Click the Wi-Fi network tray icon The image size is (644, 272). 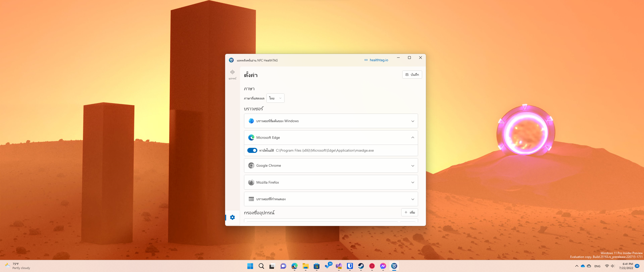pyautogui.click(x=607, y=266)
